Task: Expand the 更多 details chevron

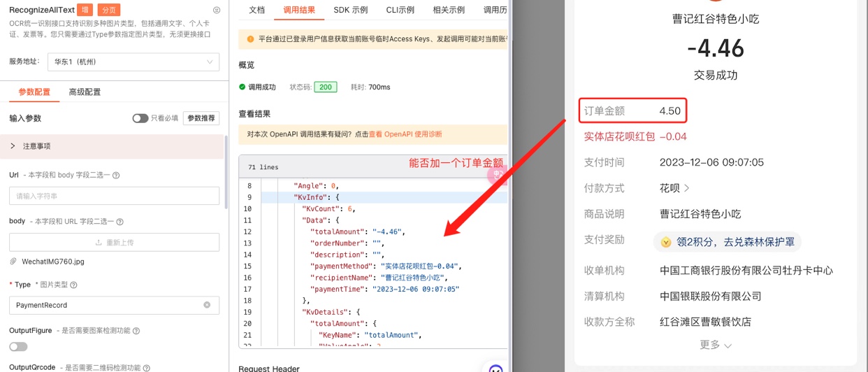Action: pyautogui.click(x=728, y=345)
